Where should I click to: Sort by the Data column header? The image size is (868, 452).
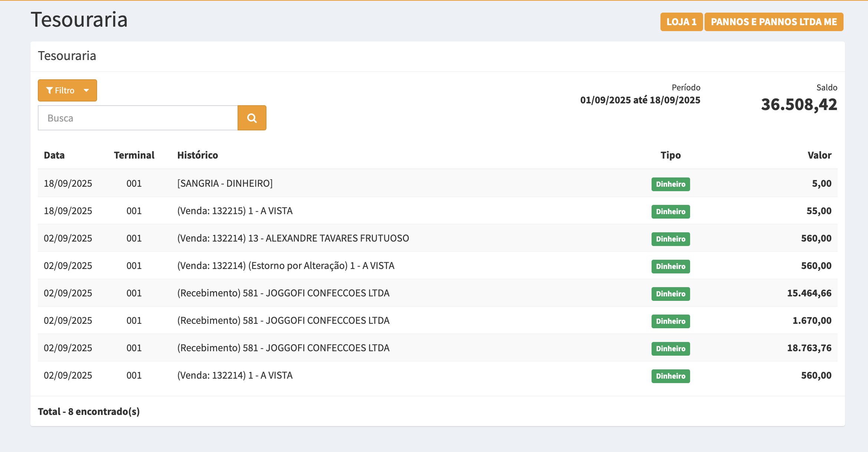[x=54, y=155]
